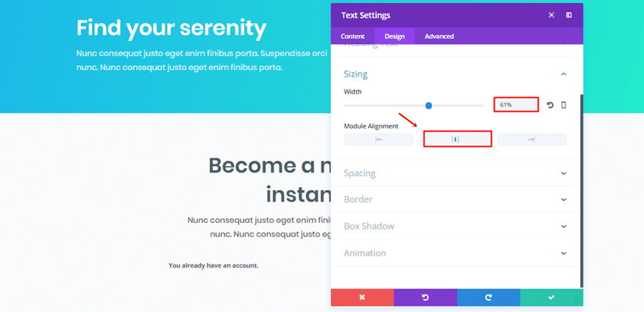
Task: Reset the Width value with the undo icon
Action: pyautogui.click(x=550, y=105)
